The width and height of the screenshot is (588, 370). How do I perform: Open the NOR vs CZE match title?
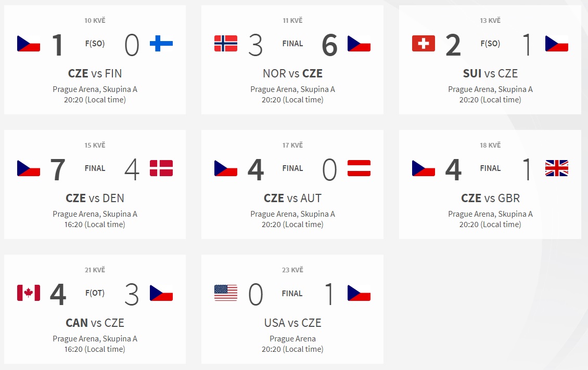point(292,73)
